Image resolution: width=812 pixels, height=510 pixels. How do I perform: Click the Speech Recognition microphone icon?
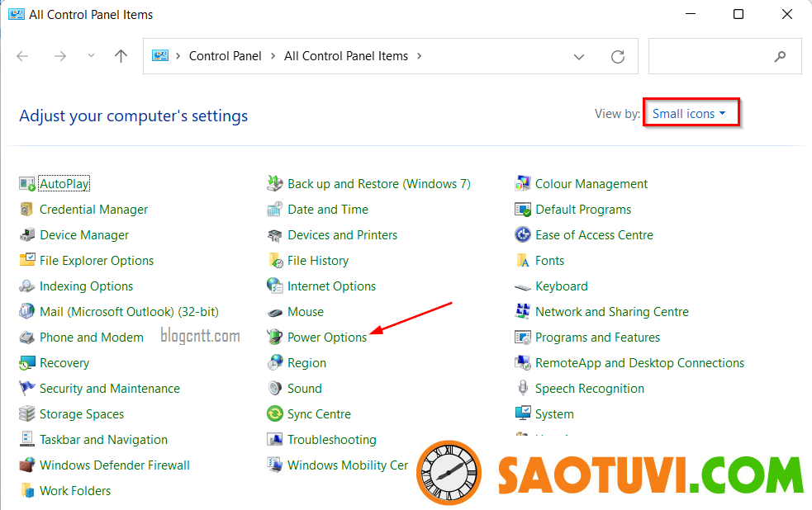523,389
